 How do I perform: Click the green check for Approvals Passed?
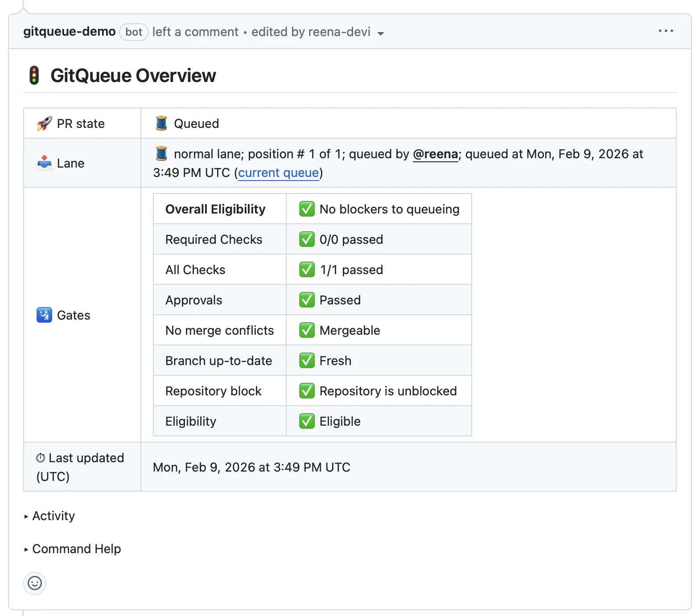click(307, 300)
